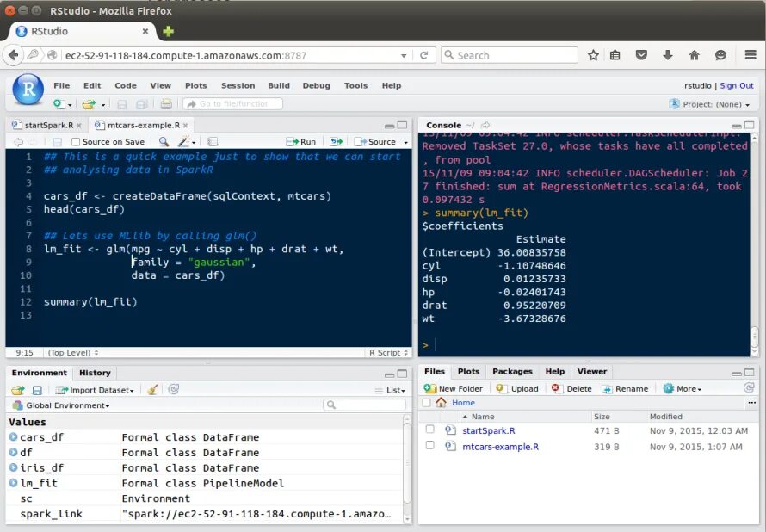Check the box next to mtcars-example.R file
Image resolution: width=766 pixels, height=532 pixels.
(x=429, y=446)
